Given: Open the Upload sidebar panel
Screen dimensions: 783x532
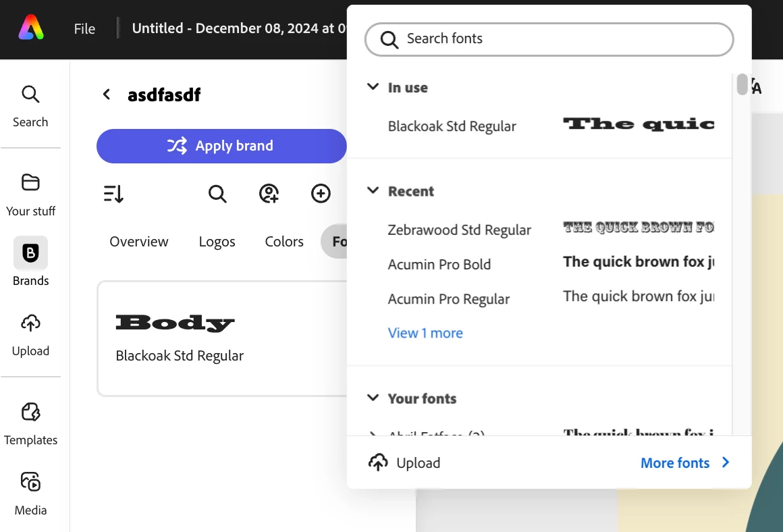Looking at the screenshot, I should pyautogui.click(x=30, y=335).
